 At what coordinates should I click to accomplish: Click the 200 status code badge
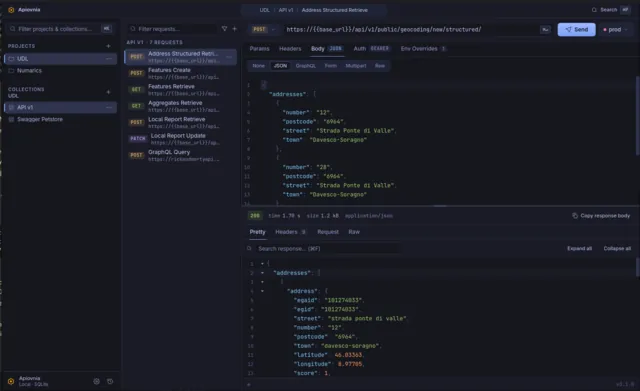[255, 215]
